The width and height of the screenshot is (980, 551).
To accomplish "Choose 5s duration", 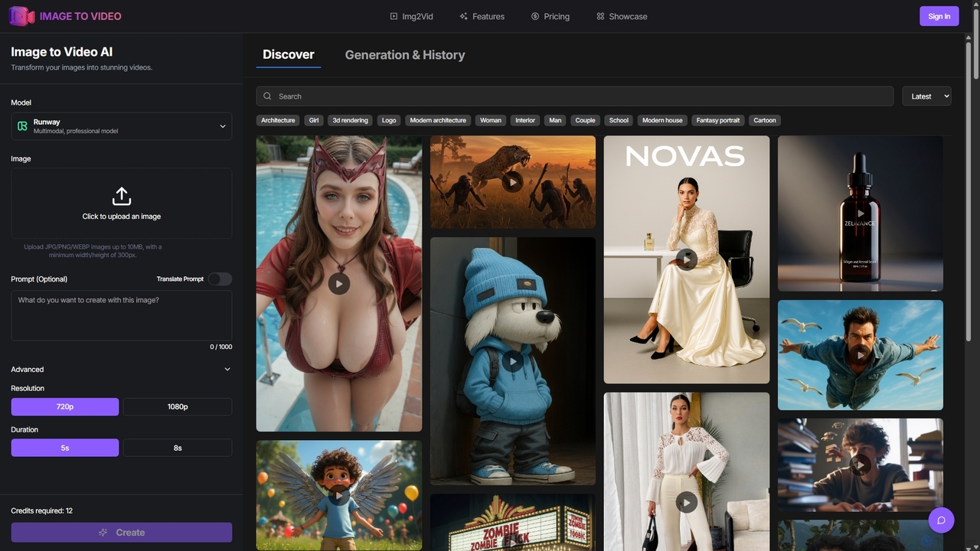I will click(65, 448).
